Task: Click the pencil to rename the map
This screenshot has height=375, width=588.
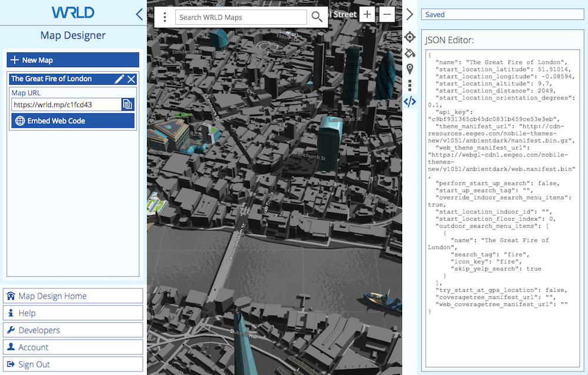Action: click(119, 79)
